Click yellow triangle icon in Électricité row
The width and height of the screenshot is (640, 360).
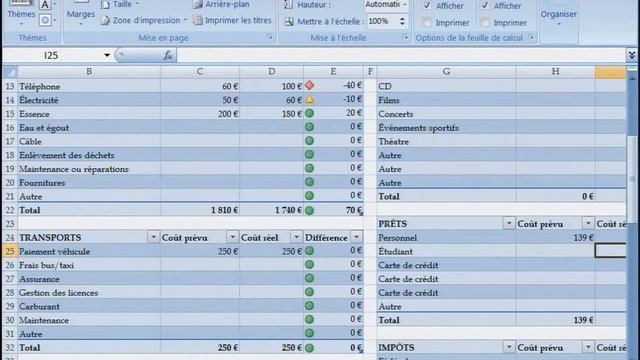coord(310,99)
